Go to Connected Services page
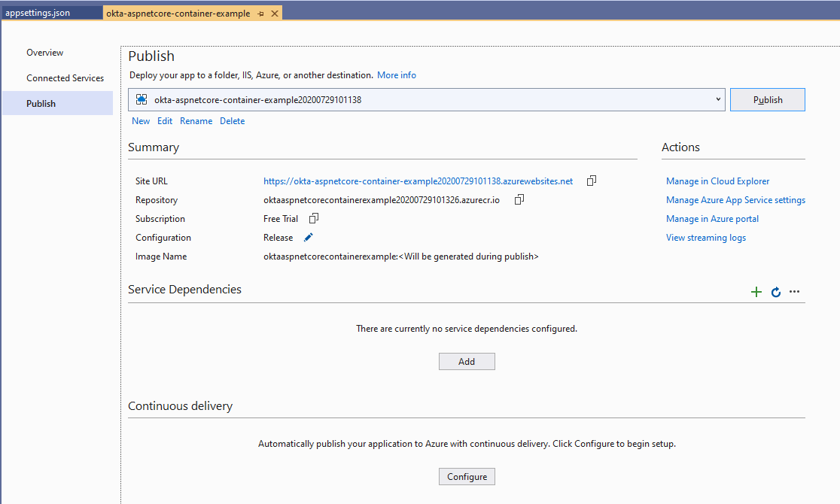This screenshot has width=840, height=504. pos(65,78)
